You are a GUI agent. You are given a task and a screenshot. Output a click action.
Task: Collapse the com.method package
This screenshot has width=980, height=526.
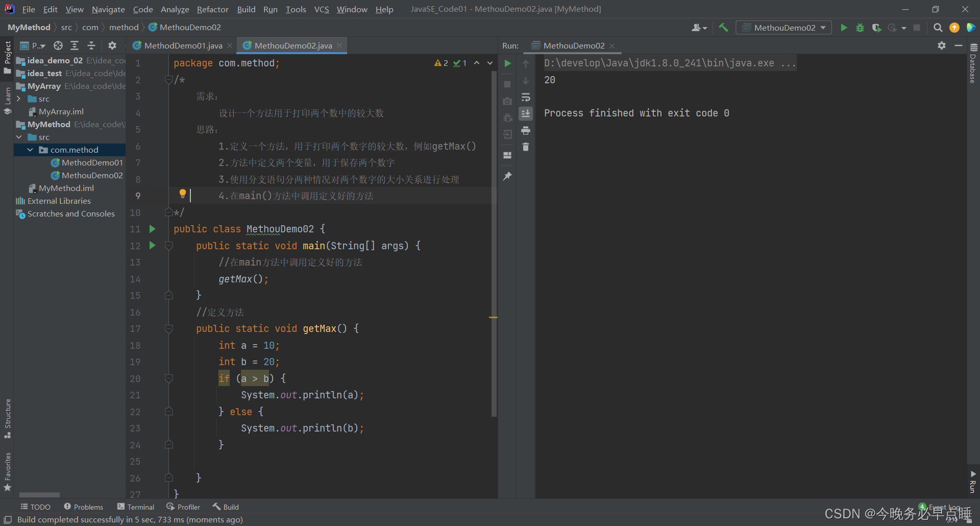click(x=30, y=150)
